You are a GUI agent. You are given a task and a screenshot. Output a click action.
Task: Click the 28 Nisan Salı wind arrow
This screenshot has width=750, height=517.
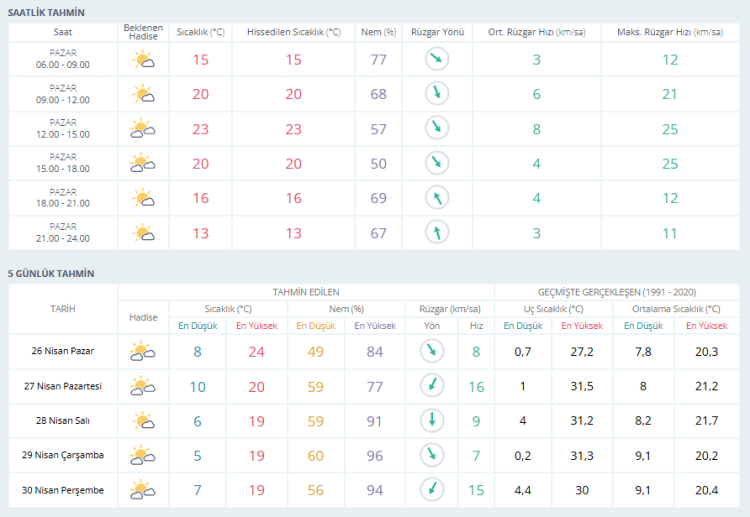click(431, 421)
